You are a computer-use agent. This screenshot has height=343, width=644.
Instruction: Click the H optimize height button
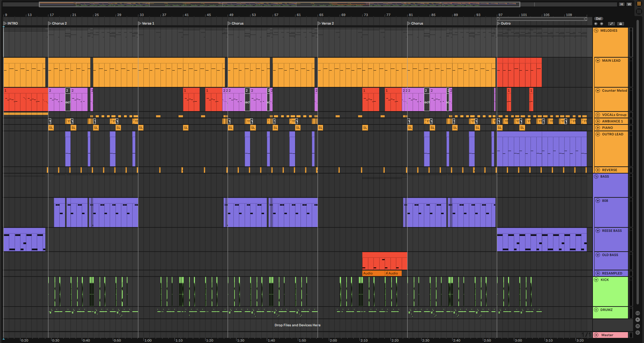coord(622,4)
